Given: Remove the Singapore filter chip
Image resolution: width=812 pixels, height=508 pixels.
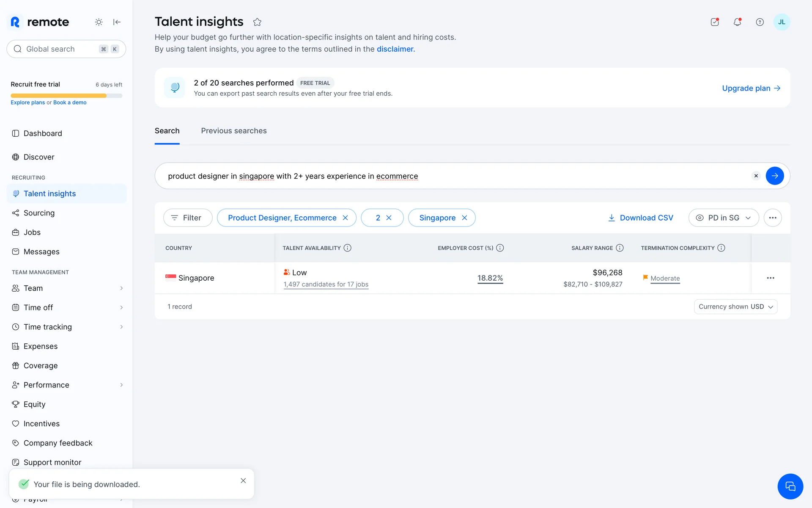Looking at the screenshot, I should point(464,218).
